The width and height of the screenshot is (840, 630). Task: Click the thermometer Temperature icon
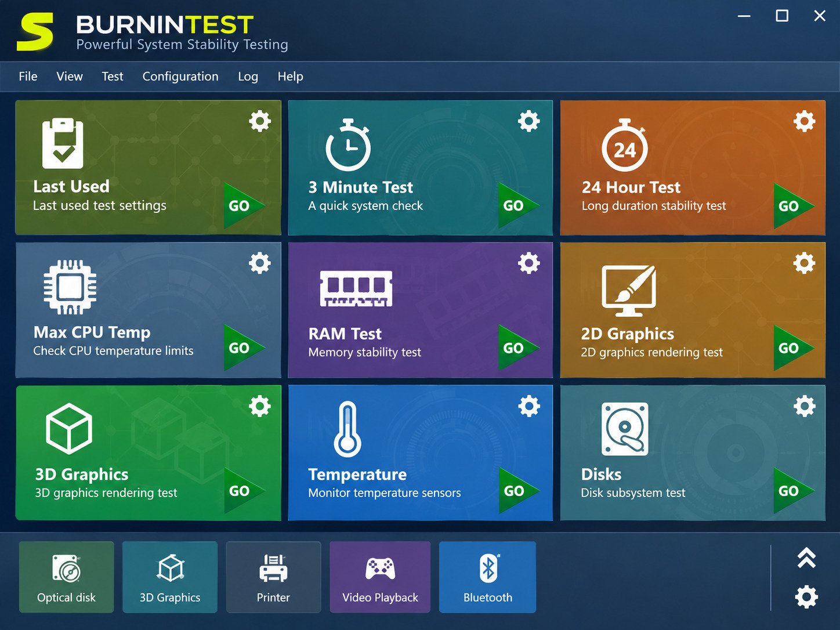point(347,429)
